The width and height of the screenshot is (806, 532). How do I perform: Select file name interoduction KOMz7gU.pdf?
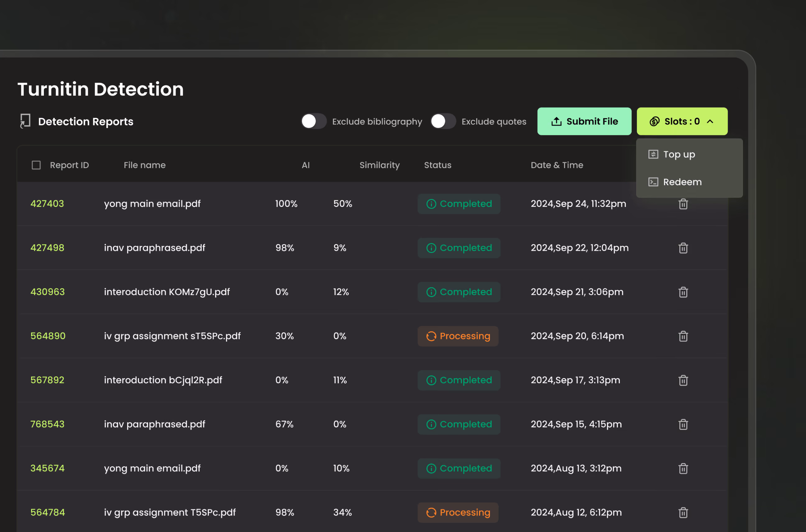point(167,292)
